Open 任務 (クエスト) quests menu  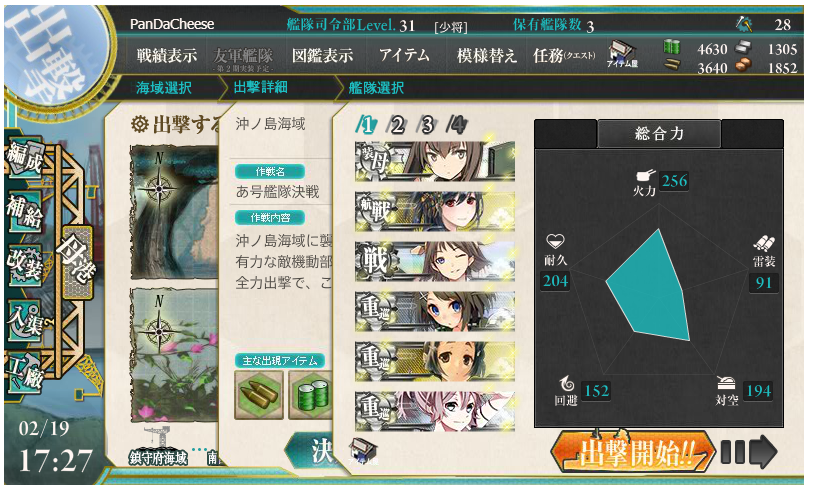pyautogui.click(x=564, y=55)
